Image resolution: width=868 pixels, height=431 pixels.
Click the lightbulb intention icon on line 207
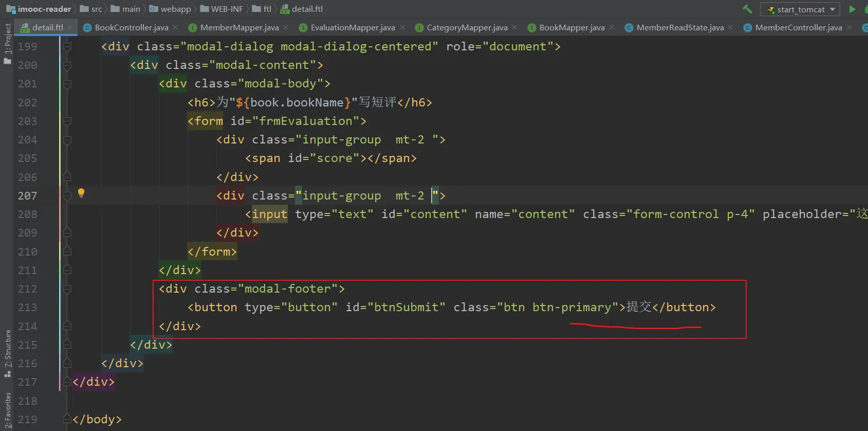click(x=81, y=193)
